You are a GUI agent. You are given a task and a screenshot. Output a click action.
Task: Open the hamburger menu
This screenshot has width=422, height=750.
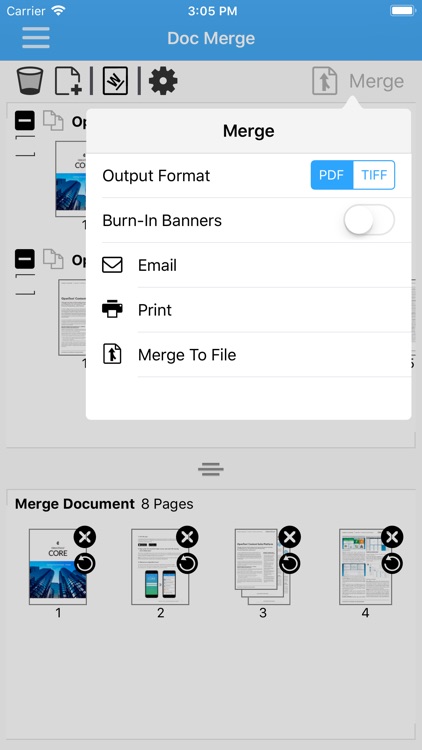[x=36, y=38]
